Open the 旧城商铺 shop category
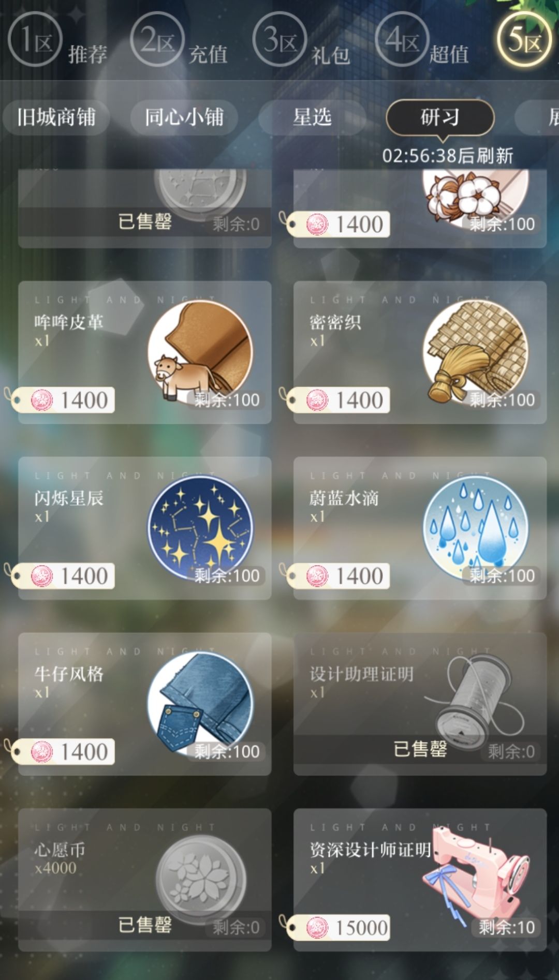 [56, 117]
